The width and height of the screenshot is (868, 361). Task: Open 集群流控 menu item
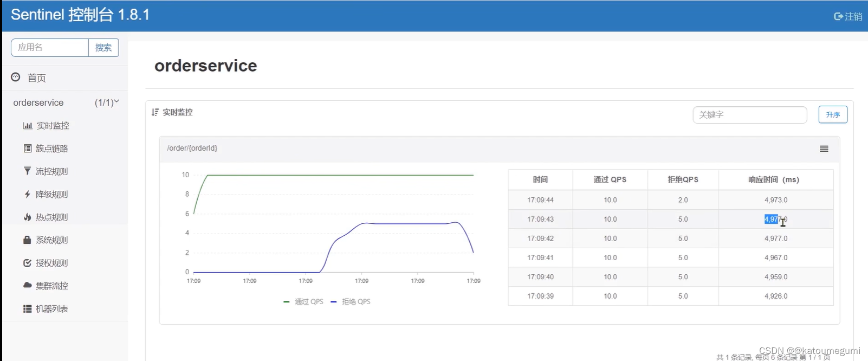coord(52,286)
